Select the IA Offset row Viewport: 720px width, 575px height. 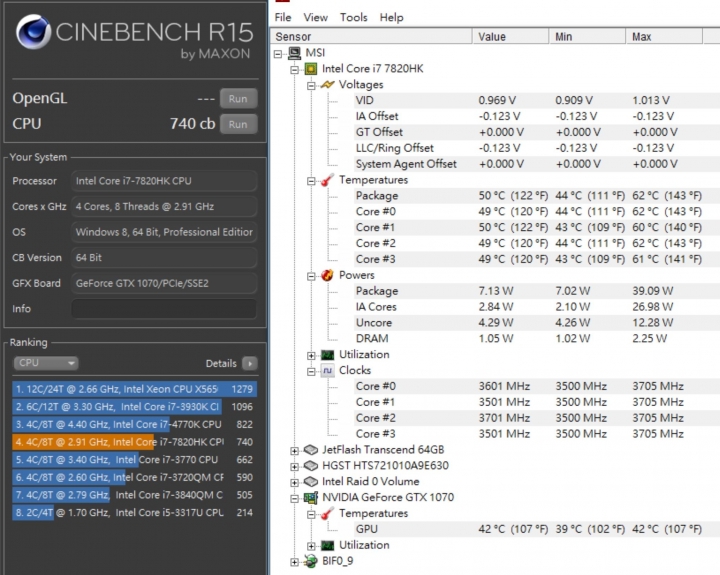pyautogui.click(x=536, y=116)
